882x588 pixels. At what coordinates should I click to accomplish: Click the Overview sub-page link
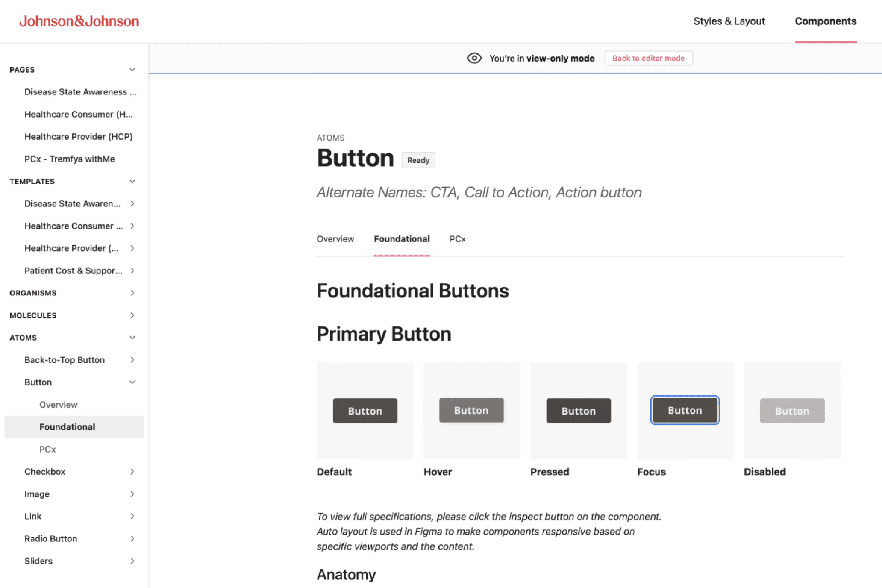coord(59,404)
